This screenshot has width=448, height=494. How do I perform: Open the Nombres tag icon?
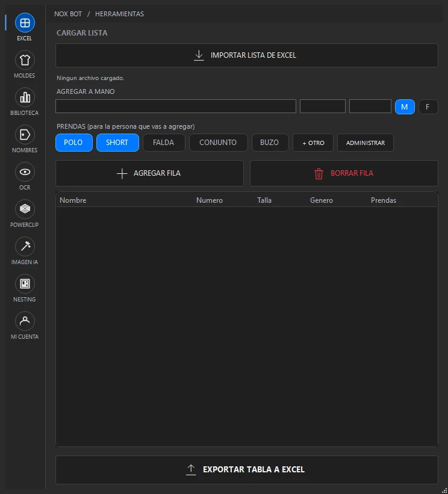(25, 135)
